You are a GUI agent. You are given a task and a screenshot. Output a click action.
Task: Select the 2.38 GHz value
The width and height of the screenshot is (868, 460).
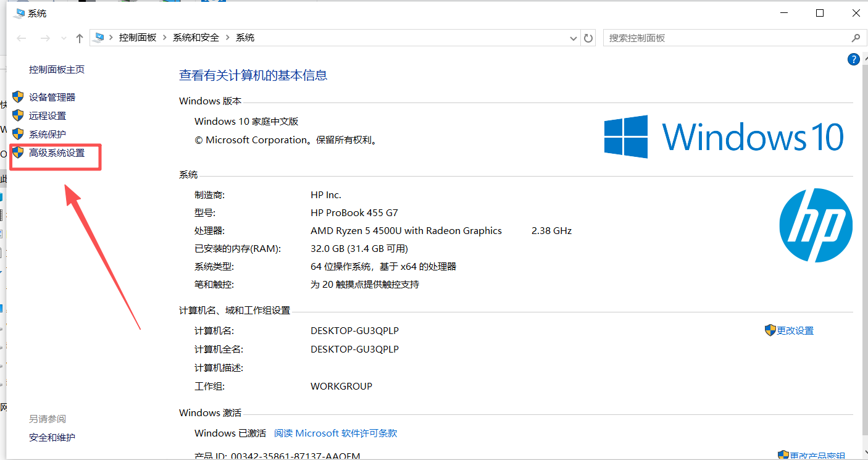551,230
